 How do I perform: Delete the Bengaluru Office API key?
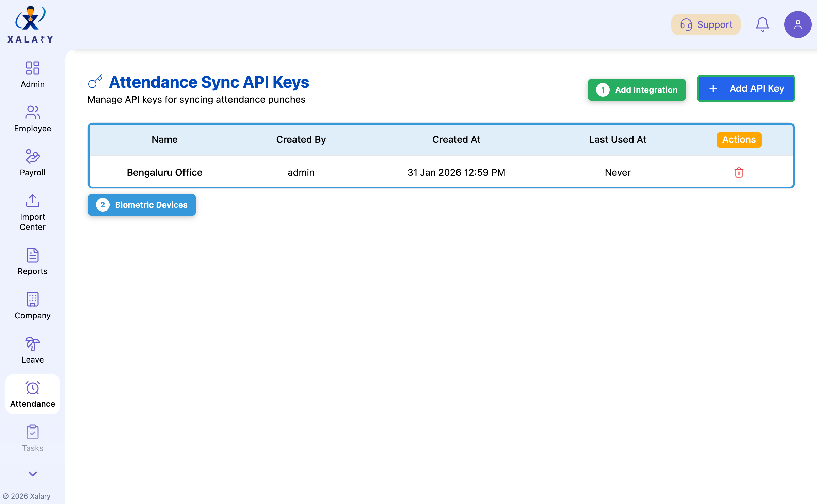pyautogui.click(x=739, y=172)
